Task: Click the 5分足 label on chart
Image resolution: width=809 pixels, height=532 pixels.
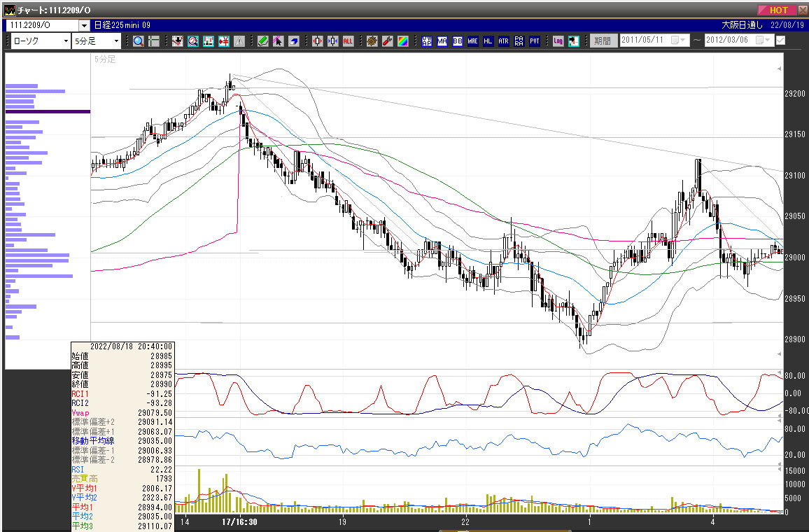Action: pos(105,59)
